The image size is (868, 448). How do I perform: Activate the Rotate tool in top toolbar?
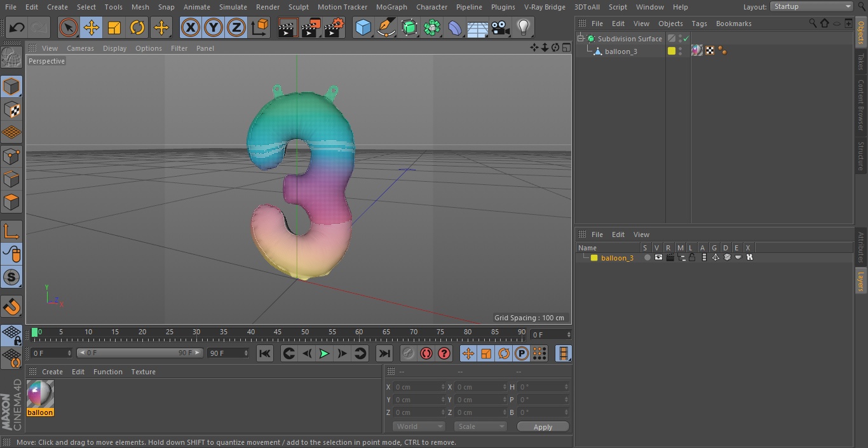pyautogui.click(x=137, y=27)
